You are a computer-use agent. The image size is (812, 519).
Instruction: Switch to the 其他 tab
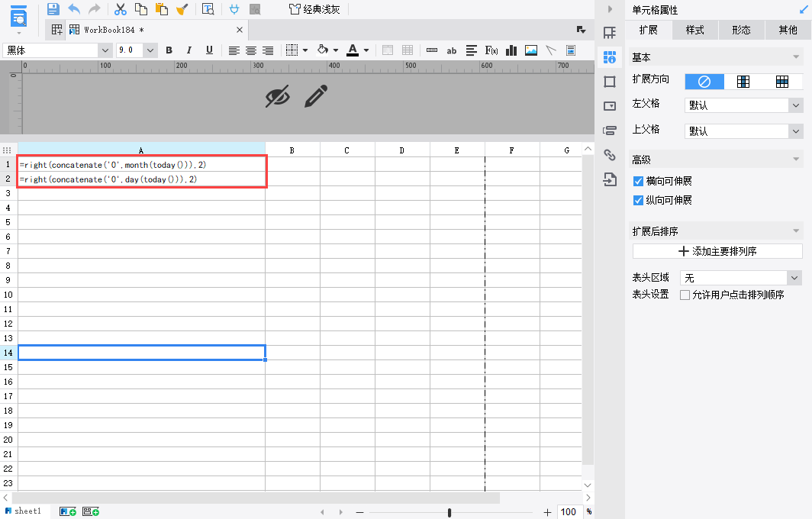point(788,30)
